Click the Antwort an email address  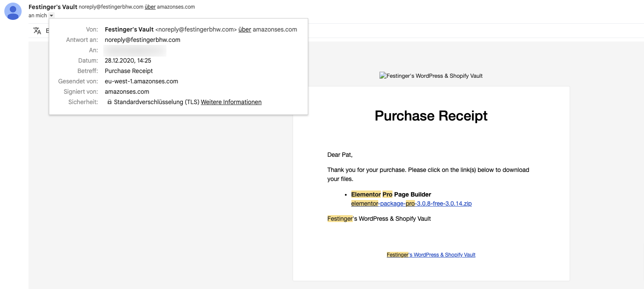pos(142,40)
